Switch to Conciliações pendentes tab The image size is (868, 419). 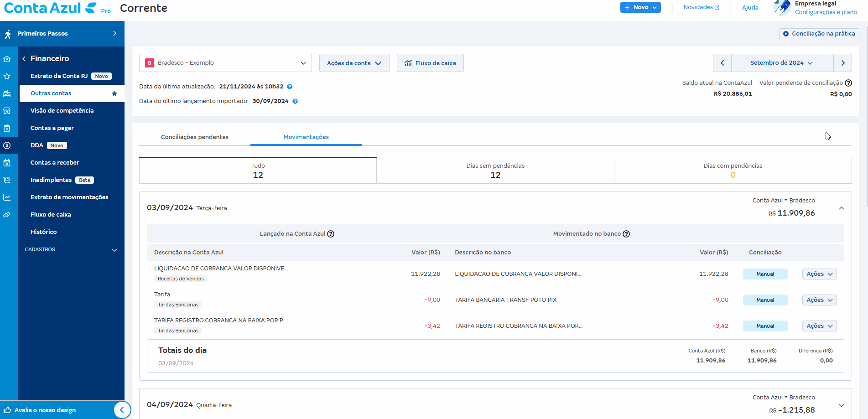pos(195,137)
